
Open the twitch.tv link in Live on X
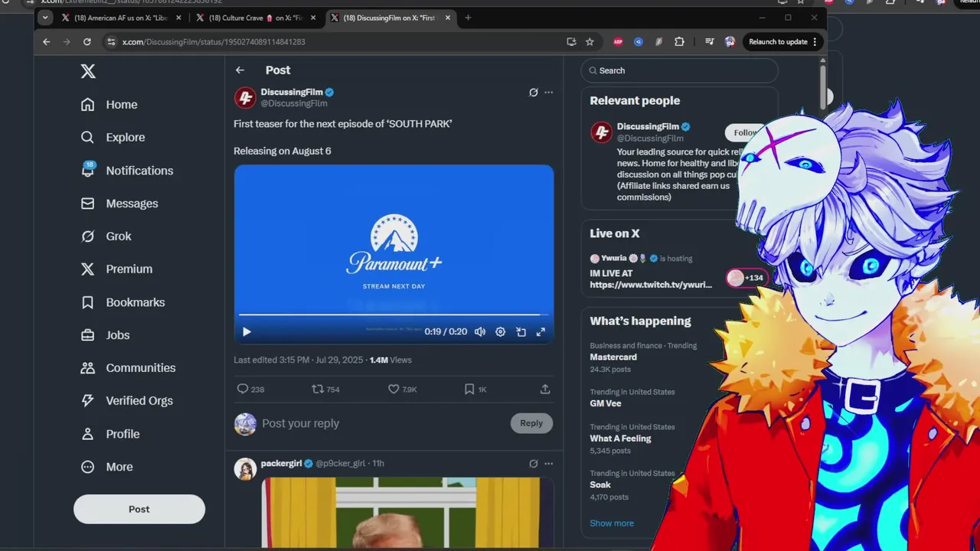651,285
